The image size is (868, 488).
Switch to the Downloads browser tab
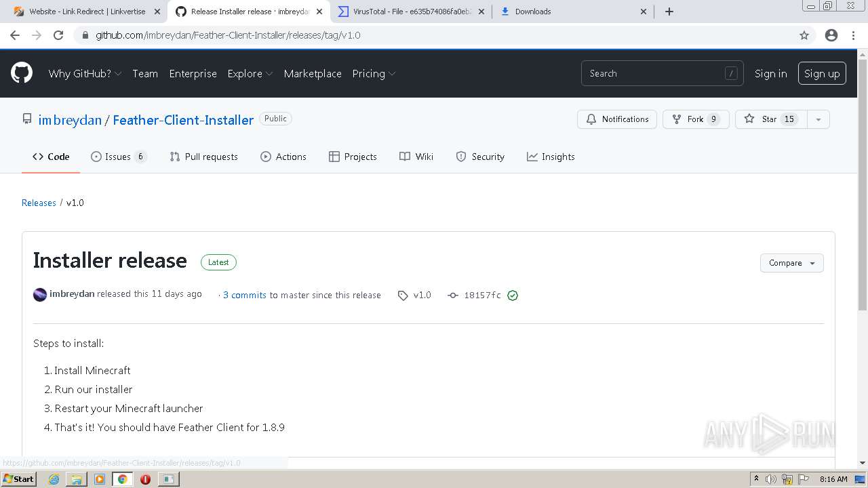point(574,12)
